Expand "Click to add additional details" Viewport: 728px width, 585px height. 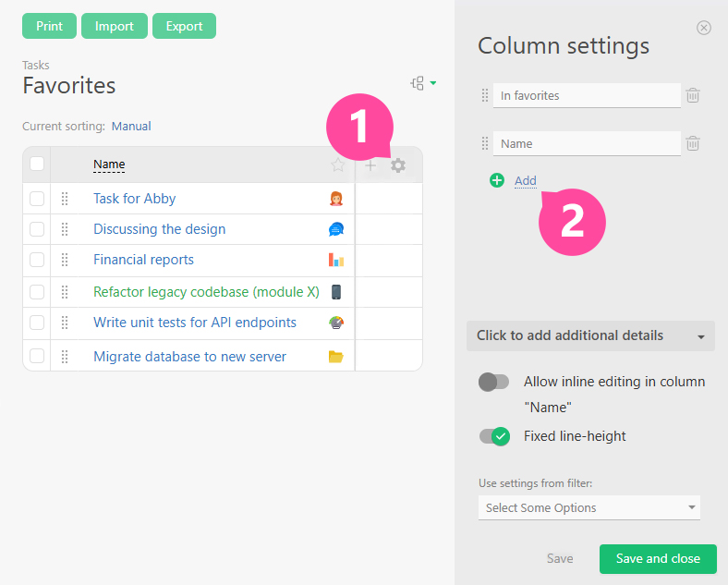tap(590, 335)
